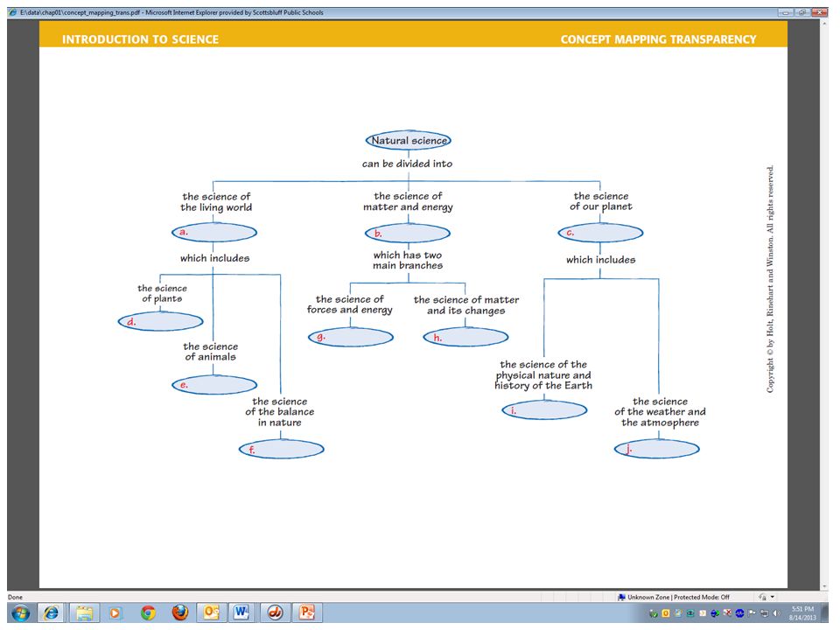This screenshot has height=630, width=840.
Task: Switch to PowerPoint in the taskbar
Action: (x=307, y=612)
